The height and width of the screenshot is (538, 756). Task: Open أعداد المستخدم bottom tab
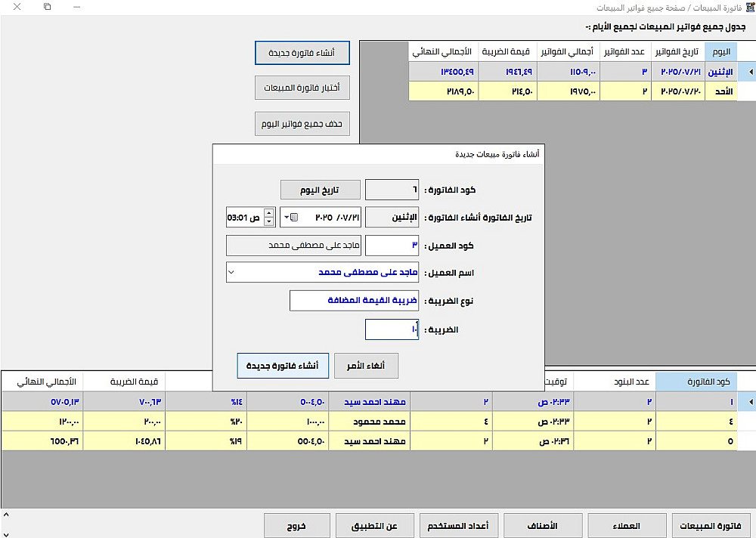click(459, 525)
